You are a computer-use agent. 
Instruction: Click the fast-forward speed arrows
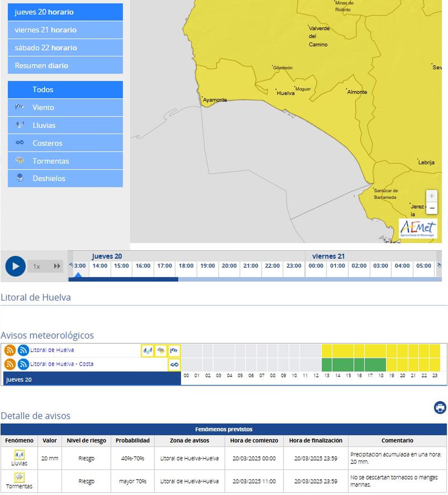[57, 266]
